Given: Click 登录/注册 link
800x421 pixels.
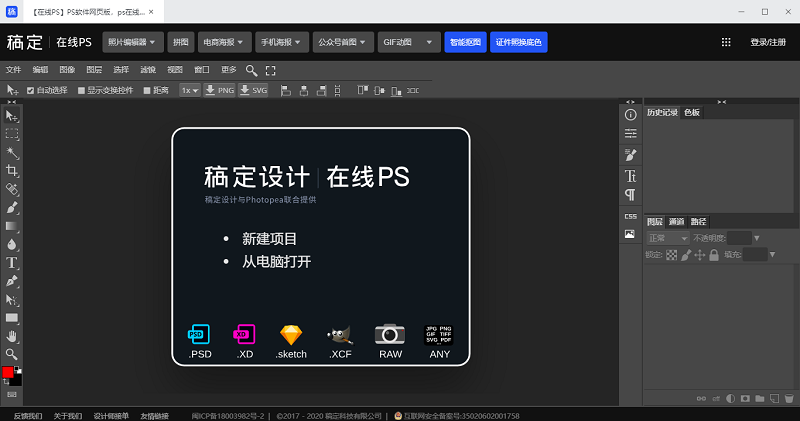Looking at the screenshot, I should click(768, 42).
